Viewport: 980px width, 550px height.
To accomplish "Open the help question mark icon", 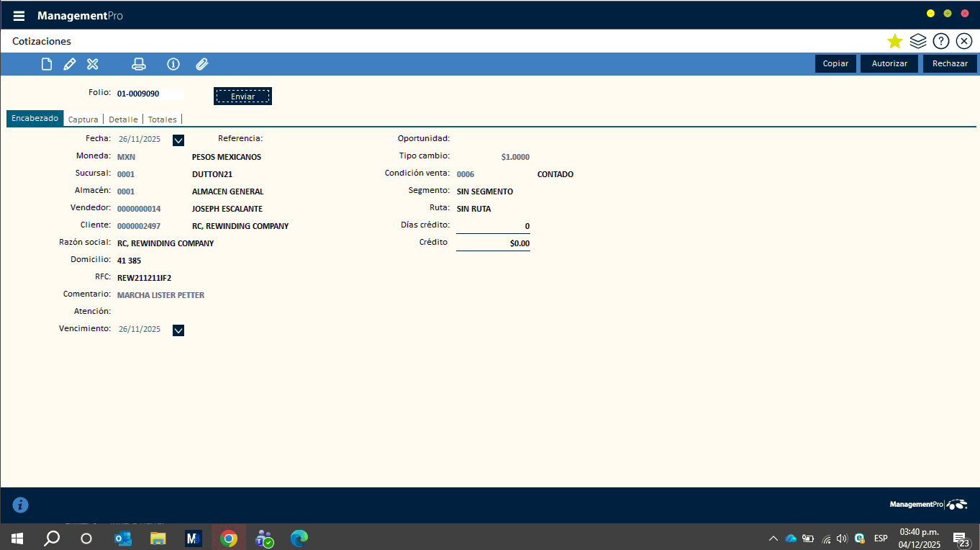I will [x=940, y=41].
